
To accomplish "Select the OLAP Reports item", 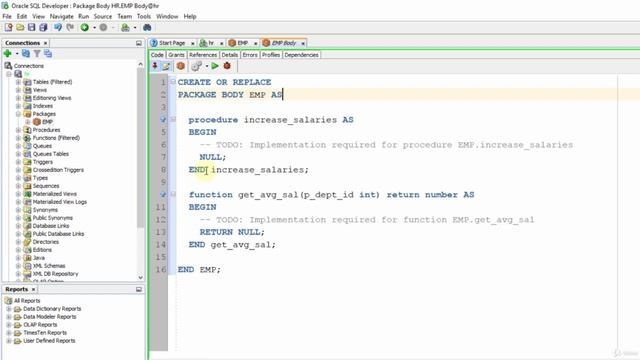I will (40, 325).
